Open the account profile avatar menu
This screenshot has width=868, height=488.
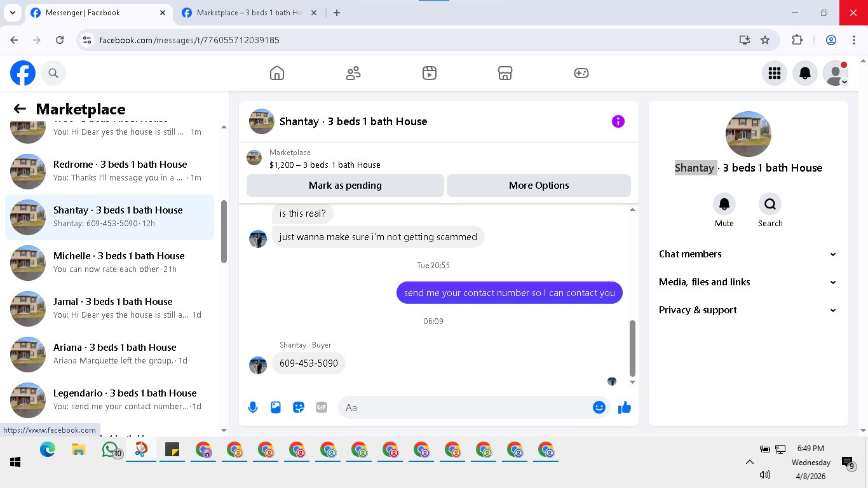(x=836, y=73)
